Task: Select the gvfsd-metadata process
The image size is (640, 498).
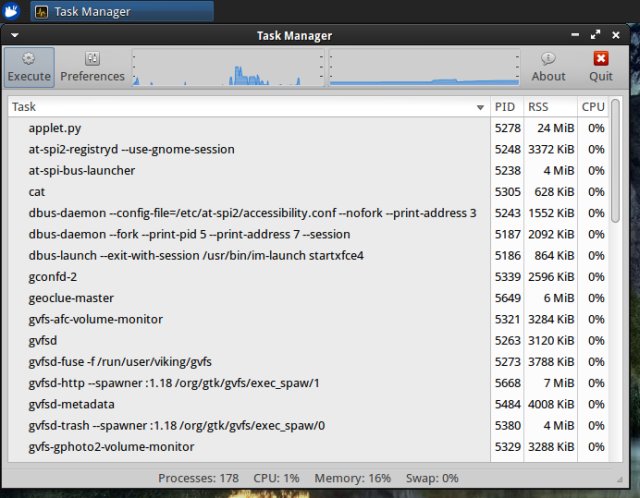Action: tap(72, 404)
